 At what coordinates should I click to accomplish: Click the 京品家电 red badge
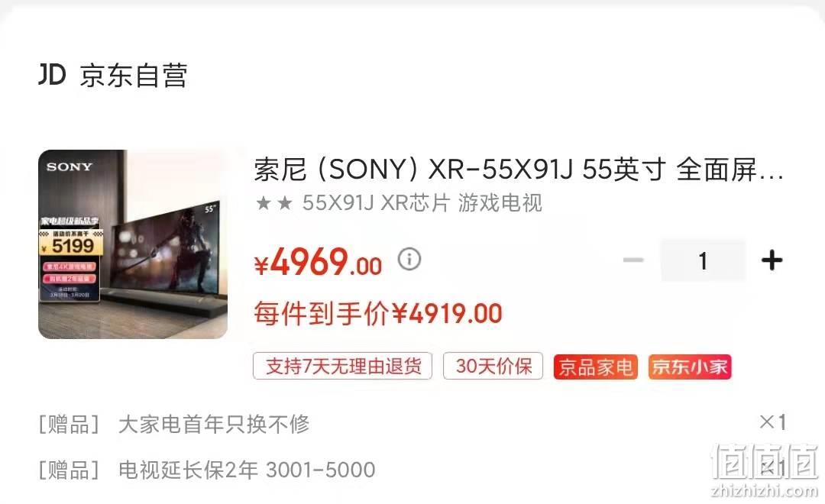coord(596,367)
